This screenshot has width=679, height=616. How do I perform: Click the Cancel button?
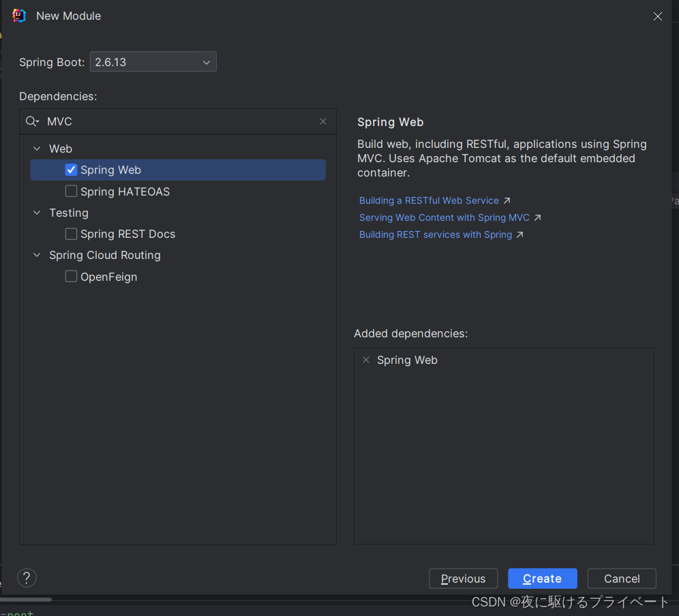(x=622, y=579)
